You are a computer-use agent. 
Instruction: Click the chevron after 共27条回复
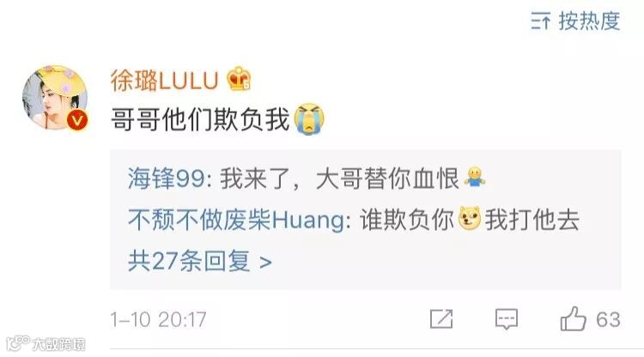(265, 263)
